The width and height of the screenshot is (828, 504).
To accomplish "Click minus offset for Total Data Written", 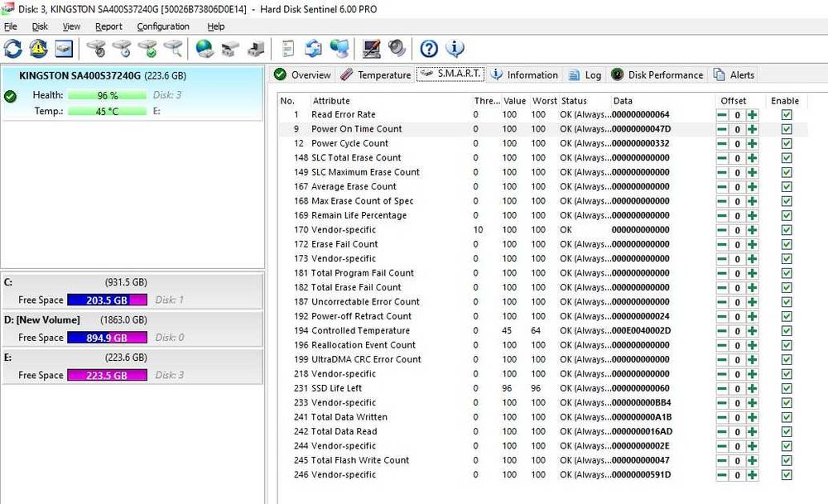I will (722, 417).
